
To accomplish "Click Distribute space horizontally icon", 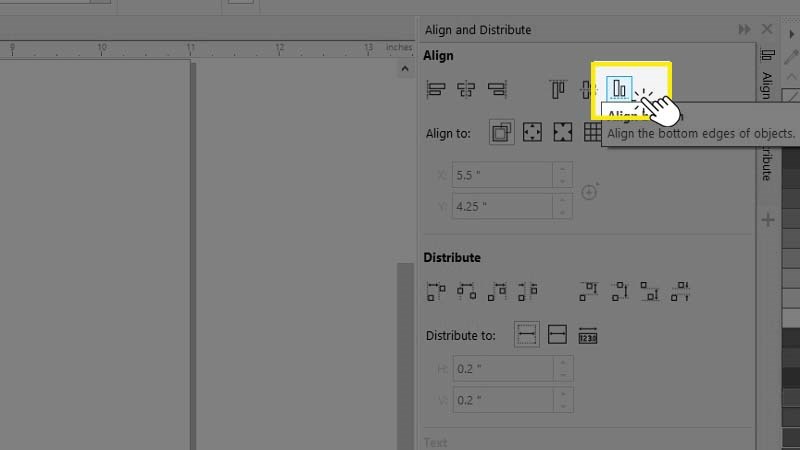I will [528, 291].
